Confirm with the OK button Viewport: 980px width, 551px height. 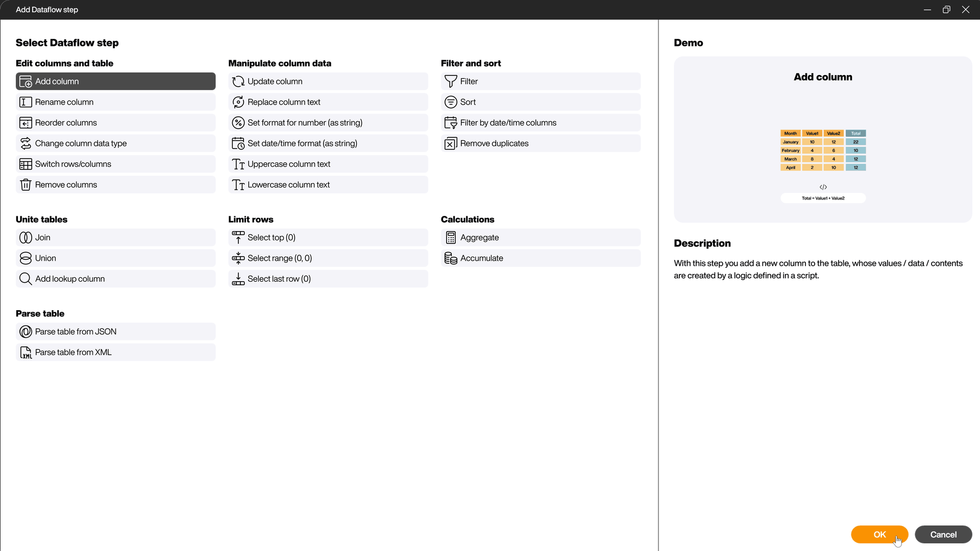pyautogui.click(x=879, y=535)
